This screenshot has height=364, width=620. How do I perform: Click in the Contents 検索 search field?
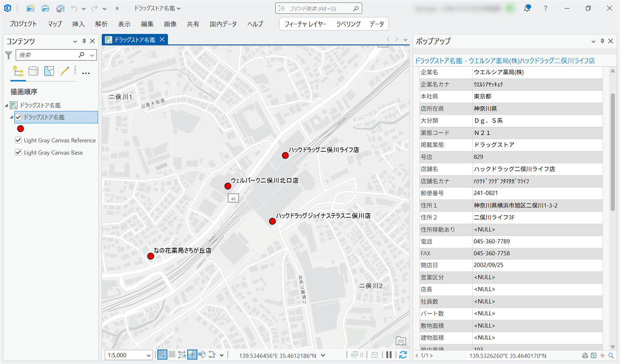pos(47,55)
